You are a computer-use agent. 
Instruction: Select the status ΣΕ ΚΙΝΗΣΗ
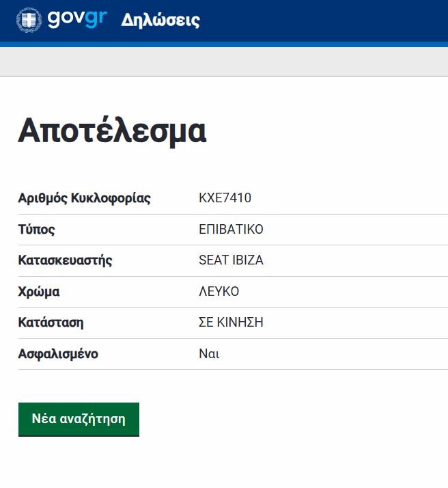pyautogui.click(x=231, y=322)
